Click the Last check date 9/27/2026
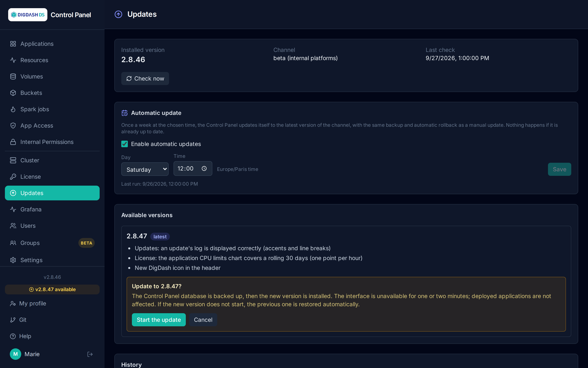Viewport: 588px width, 368px height. (x=457, y=58)
